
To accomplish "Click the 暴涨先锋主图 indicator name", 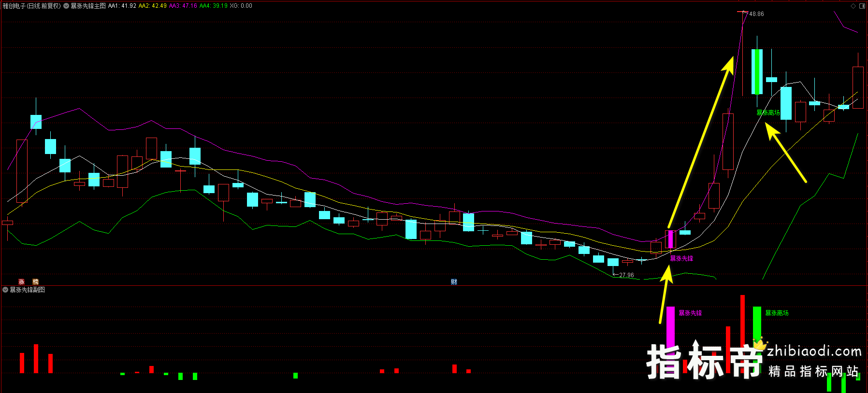I will click(88, 6).
